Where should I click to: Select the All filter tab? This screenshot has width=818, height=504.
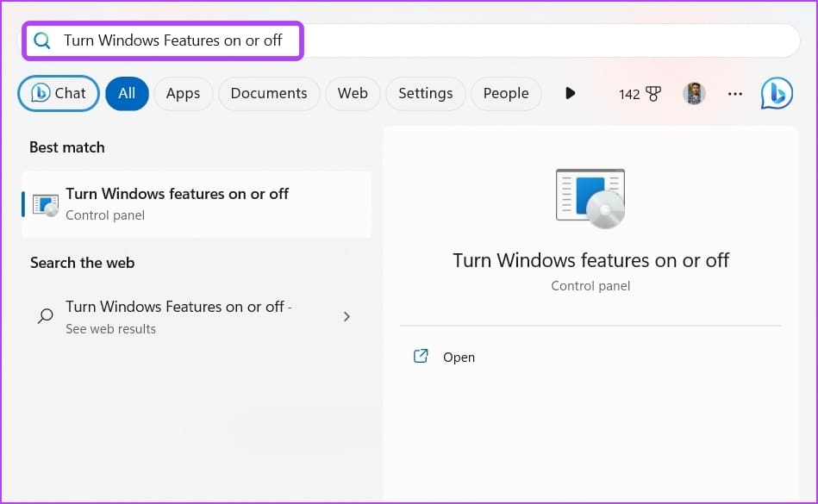[x=127, y=93]
